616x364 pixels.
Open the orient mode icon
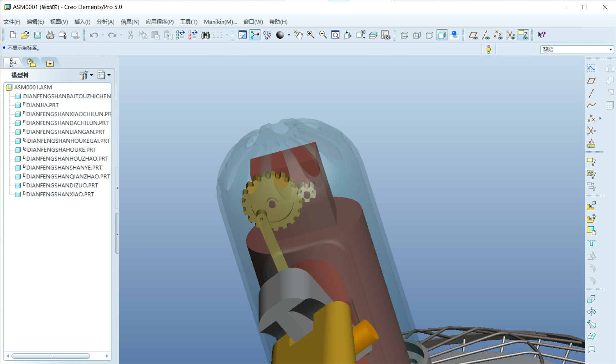click(267, 35)
